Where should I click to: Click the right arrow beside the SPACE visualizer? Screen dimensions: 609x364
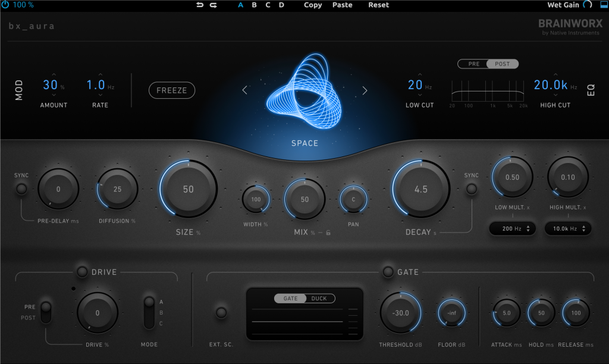pyautogui.click(x=365, y=90)
